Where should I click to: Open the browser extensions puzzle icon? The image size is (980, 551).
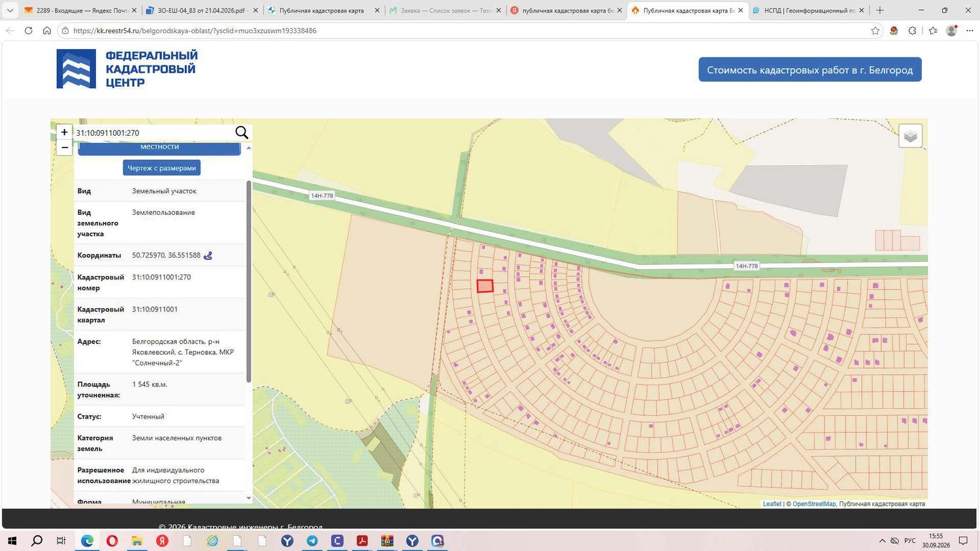(x=913, y=31)
